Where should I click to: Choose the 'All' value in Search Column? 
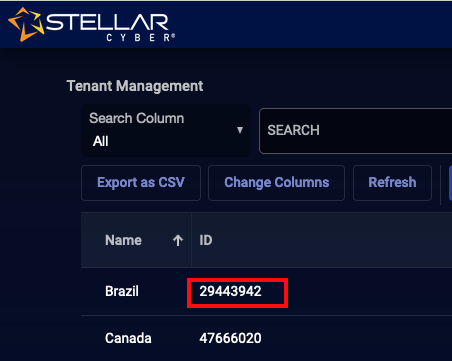click(101, 141)
